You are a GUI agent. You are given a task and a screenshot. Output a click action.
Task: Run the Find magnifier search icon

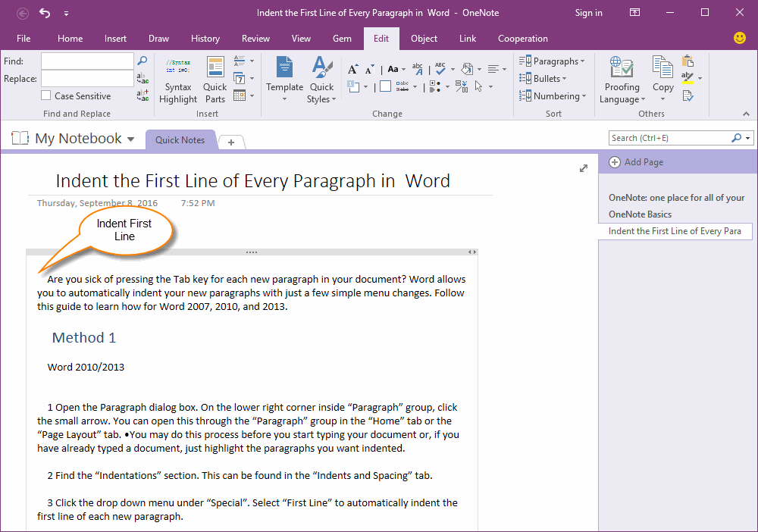tap(142, 61)
